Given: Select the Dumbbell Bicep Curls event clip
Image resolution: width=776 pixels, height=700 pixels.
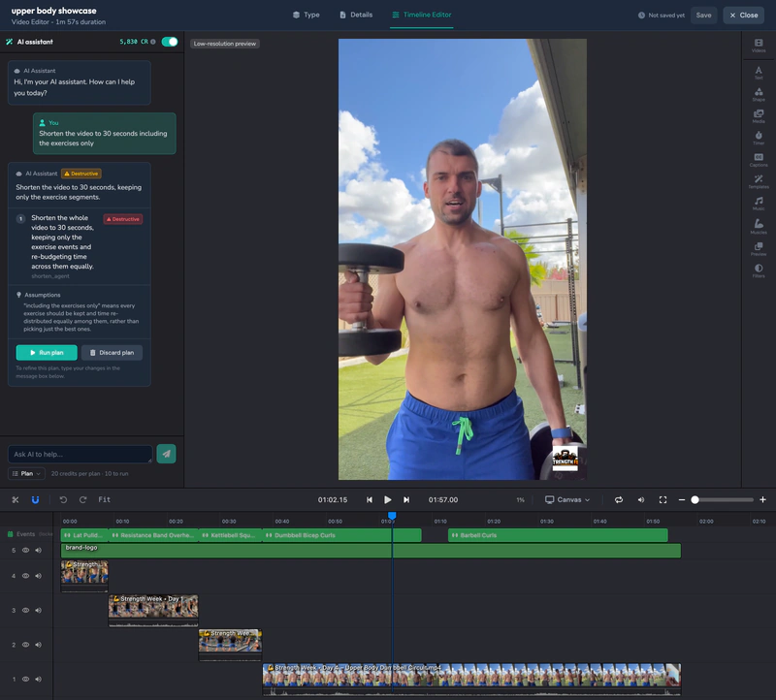Looking at the screenshot, I should (x=342, y=535).
